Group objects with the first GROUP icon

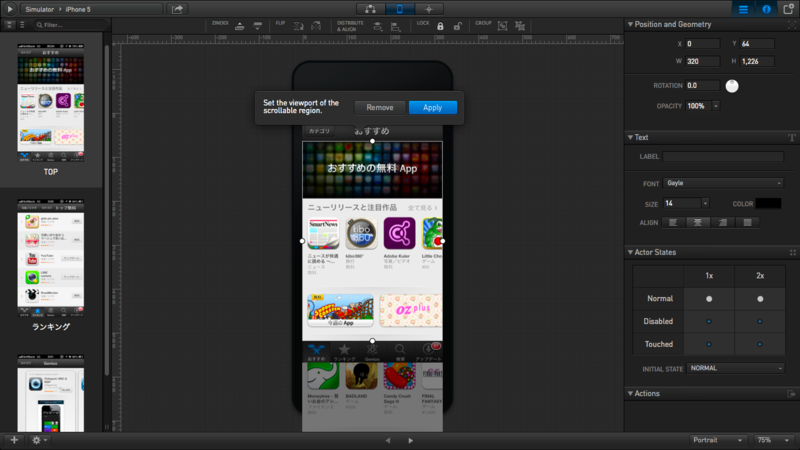[x=503, y=26]
